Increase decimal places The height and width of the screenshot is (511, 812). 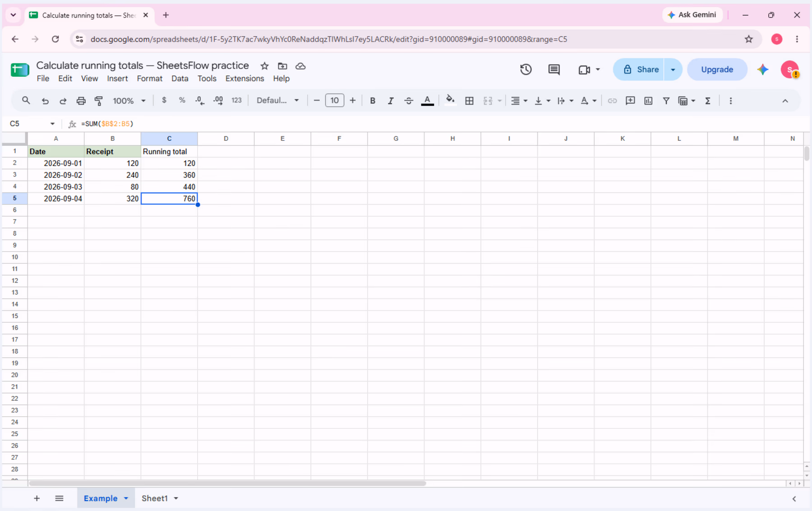pos(218,101)
